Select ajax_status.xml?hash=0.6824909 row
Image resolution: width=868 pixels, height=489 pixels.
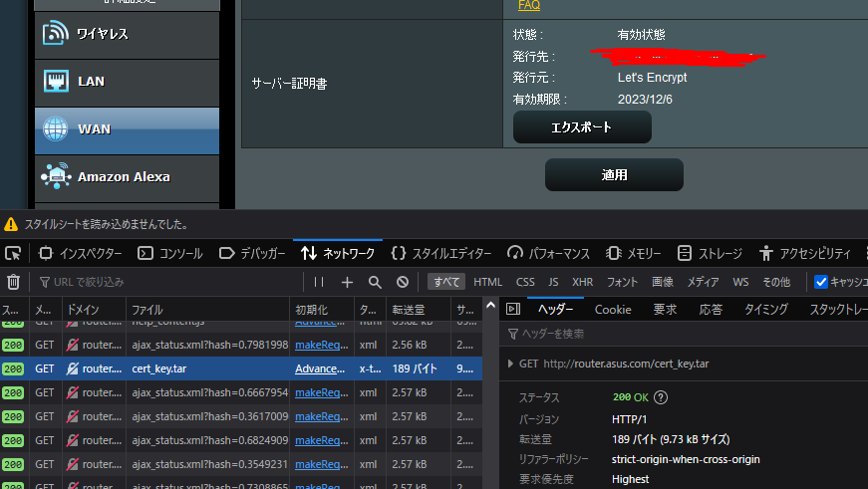tap(241, 440)
